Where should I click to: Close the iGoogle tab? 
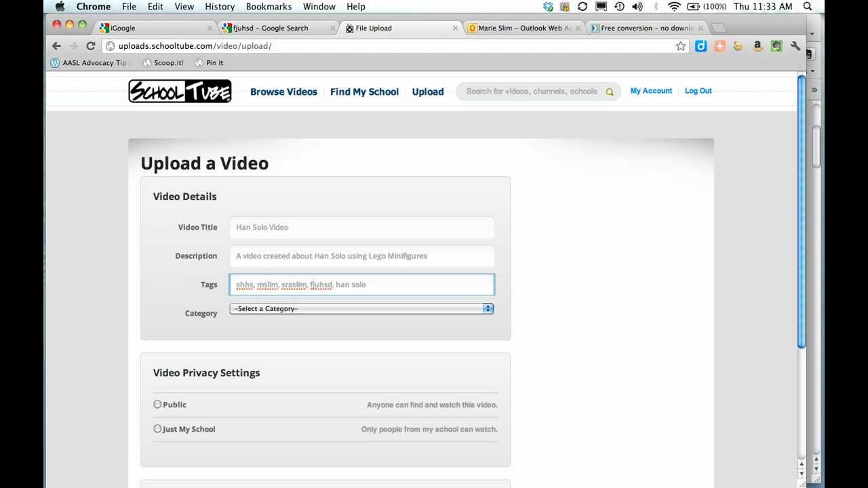pyautogui.click(x=210, y=28)
